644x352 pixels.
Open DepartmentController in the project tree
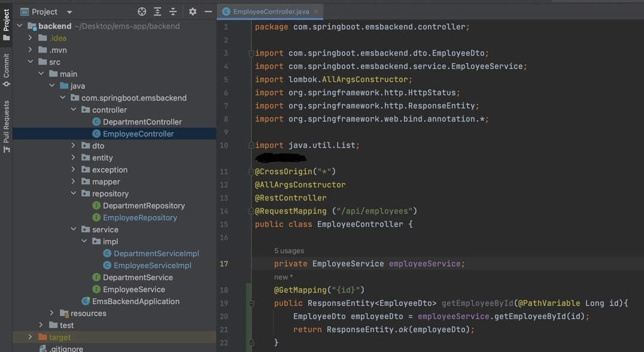pos(142,122)
